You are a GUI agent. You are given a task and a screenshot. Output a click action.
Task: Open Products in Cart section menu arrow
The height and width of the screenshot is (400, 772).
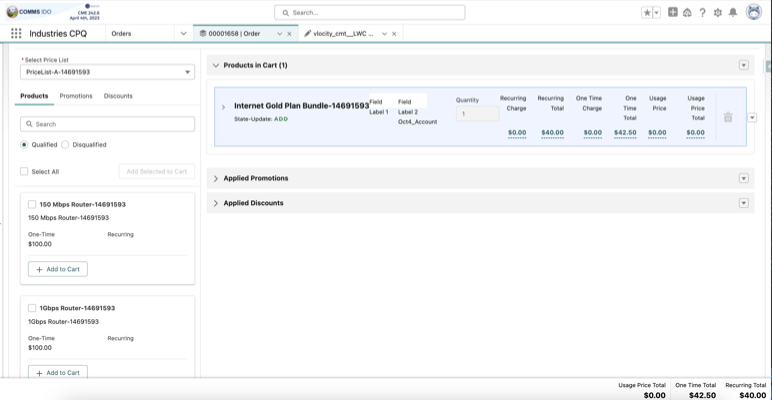coord(744,65)
